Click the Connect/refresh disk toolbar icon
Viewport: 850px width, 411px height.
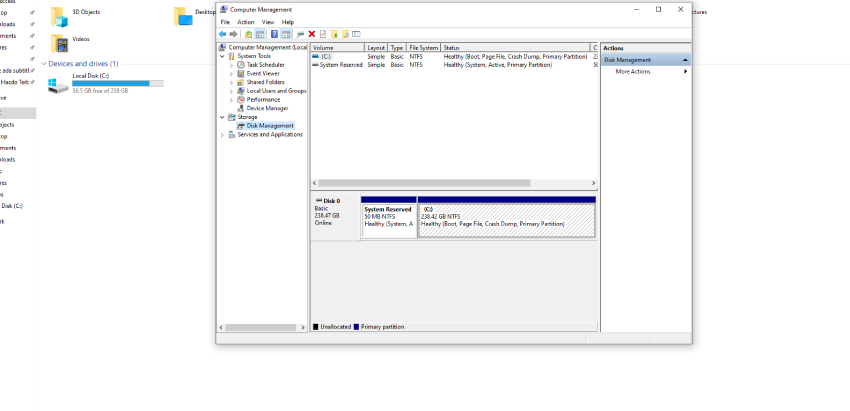click(x=301, y=34)
